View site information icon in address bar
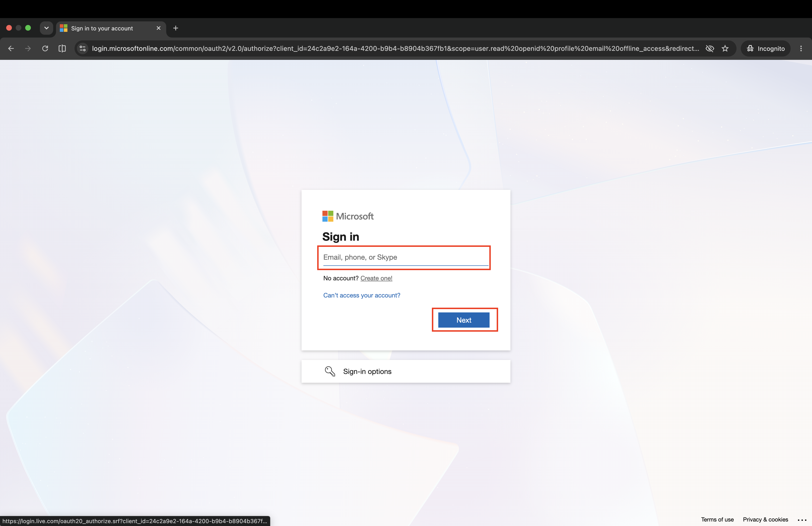Viewport: 812px width, 526px height. tap(83, 48)
